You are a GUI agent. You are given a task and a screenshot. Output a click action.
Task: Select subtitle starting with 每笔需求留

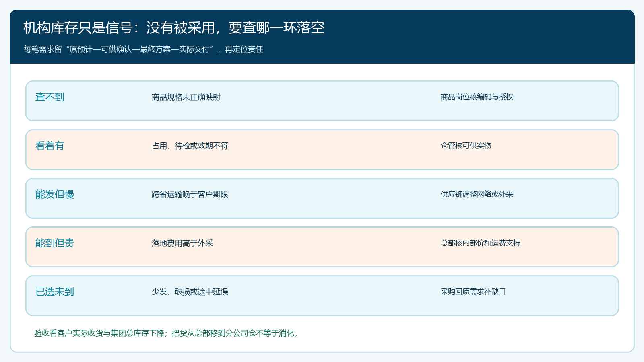[x=143, y=49]
